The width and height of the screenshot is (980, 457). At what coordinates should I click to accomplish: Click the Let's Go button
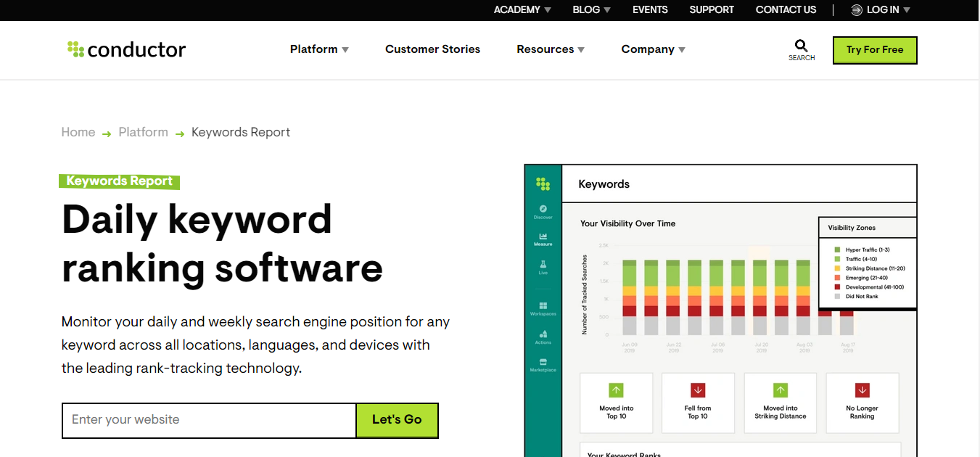[x=397, y=420]
